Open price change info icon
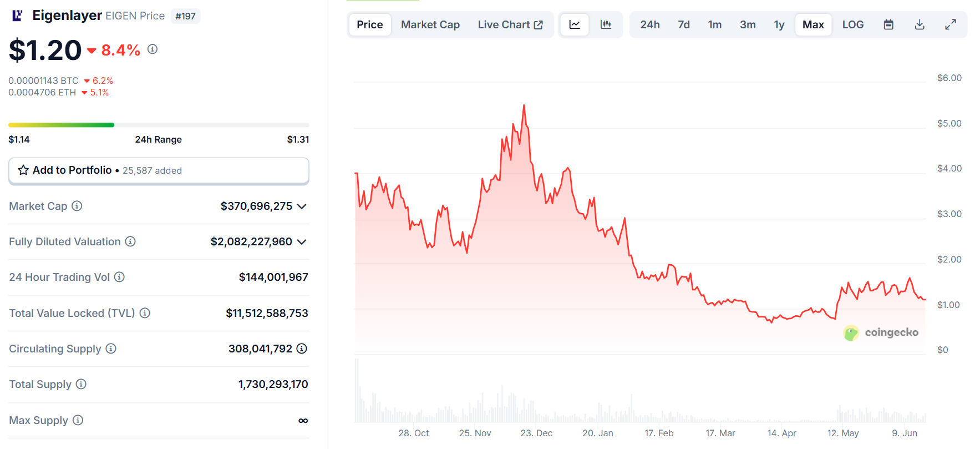980x449 pixels. click(x=153, y=49)
